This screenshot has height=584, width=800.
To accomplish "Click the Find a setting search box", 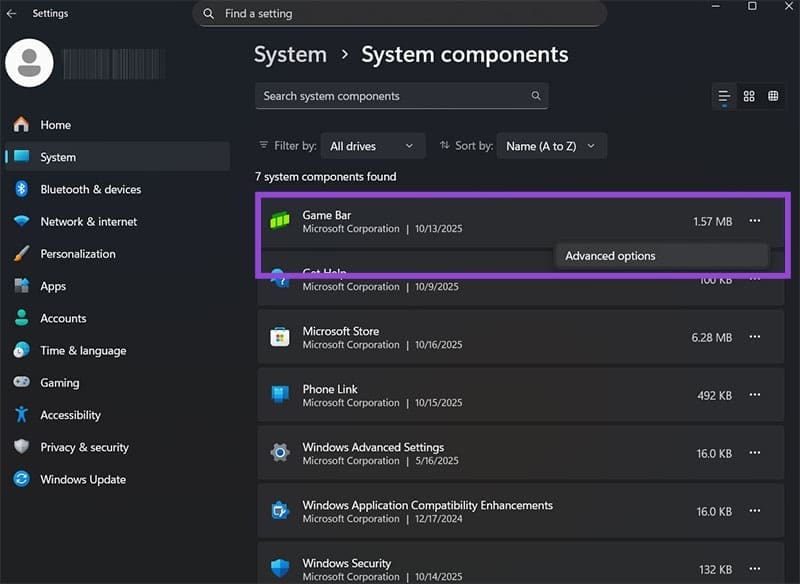I will tap(400, 13).
